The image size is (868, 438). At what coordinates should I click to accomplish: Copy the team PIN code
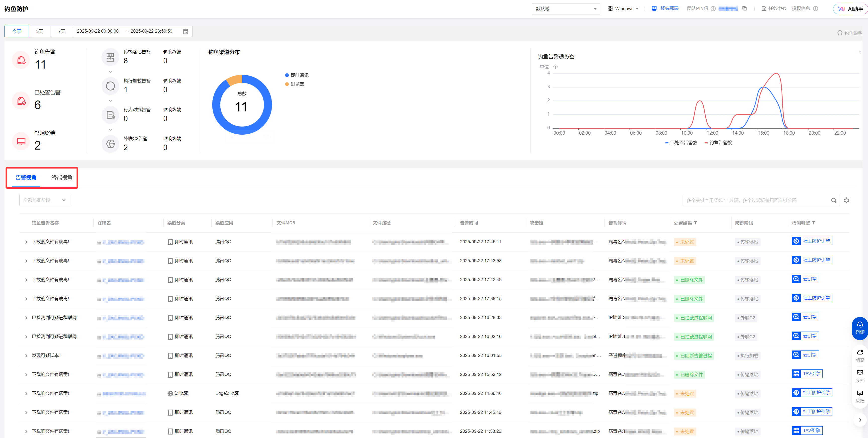744,8
